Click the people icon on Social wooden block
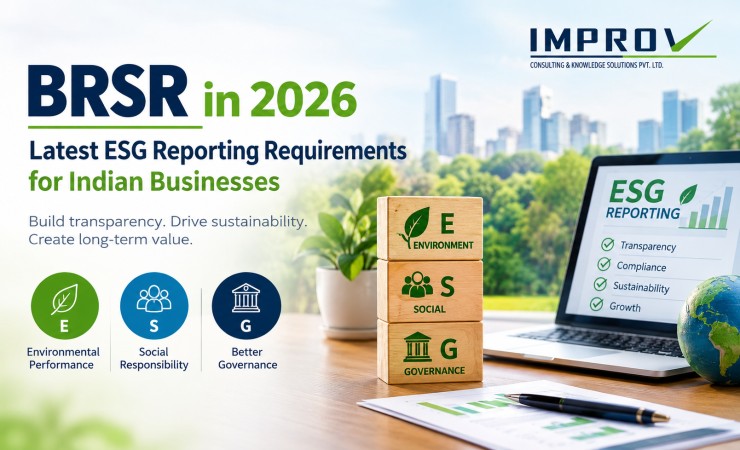 417,285
